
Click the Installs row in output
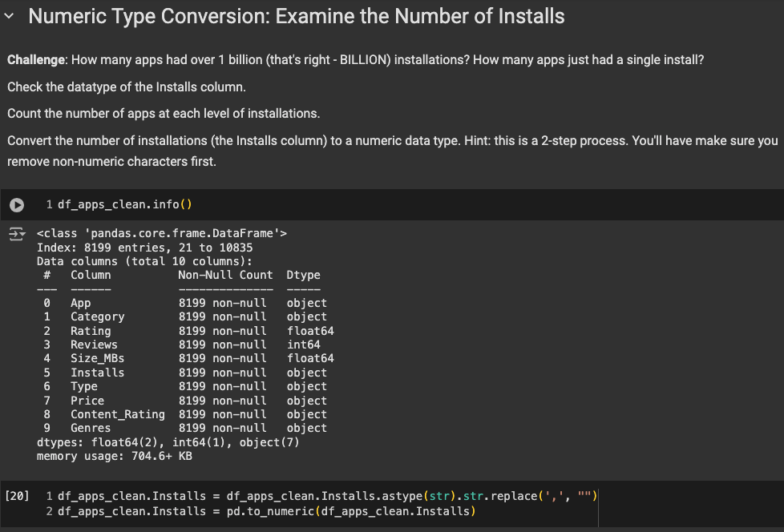tap(185, 373)
